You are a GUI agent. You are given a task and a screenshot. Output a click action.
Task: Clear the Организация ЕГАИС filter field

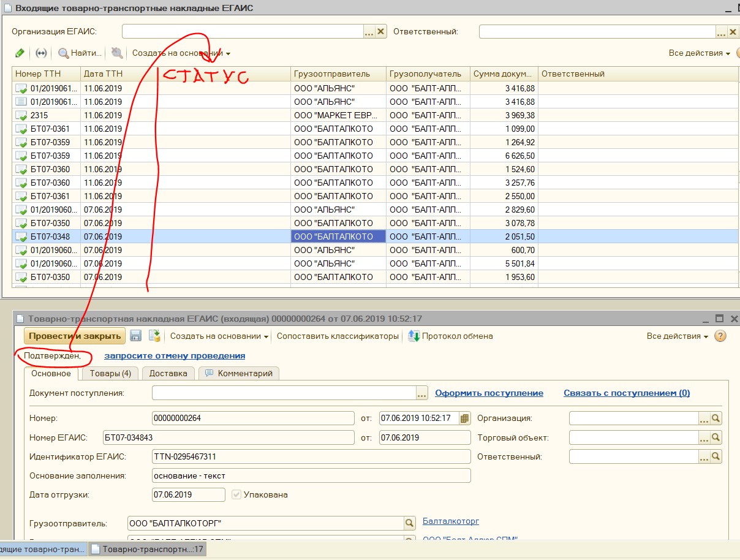pyautogui.click(x=381, y=32)
